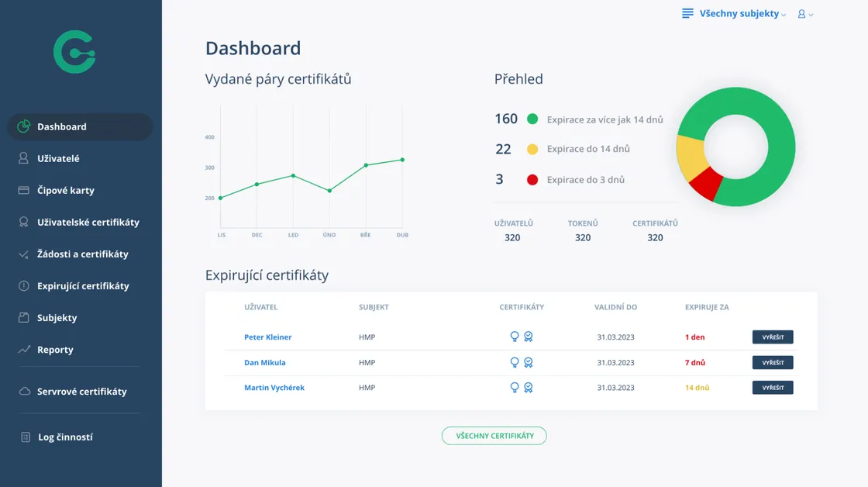This screenshot has height=487, width=868.
Task: Click the Servrové certifikáty cloud icon
Action: click(24, 392)
